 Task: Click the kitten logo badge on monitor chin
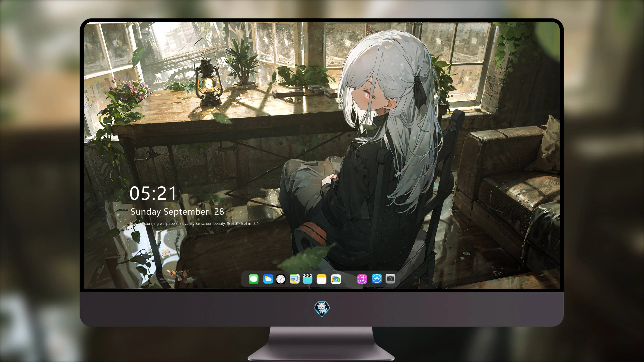322,309
